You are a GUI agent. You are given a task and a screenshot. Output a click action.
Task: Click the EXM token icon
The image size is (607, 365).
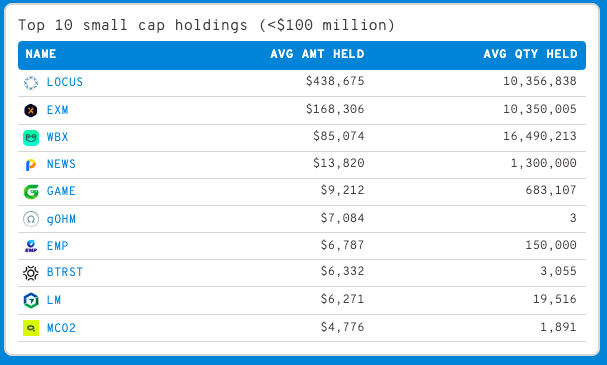coord(31,111)
